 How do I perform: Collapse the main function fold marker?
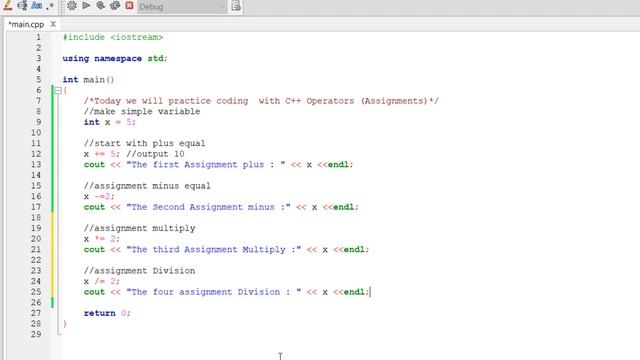[58, 90]
